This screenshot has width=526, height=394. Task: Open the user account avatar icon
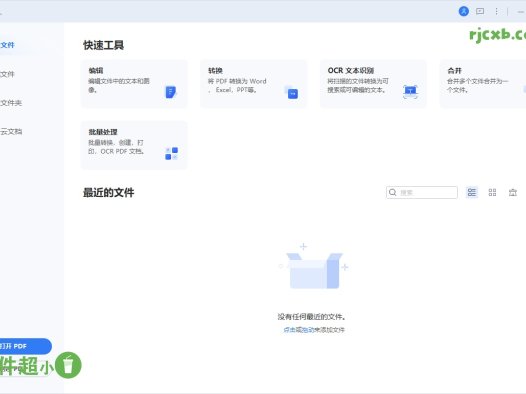pos(464,11)
